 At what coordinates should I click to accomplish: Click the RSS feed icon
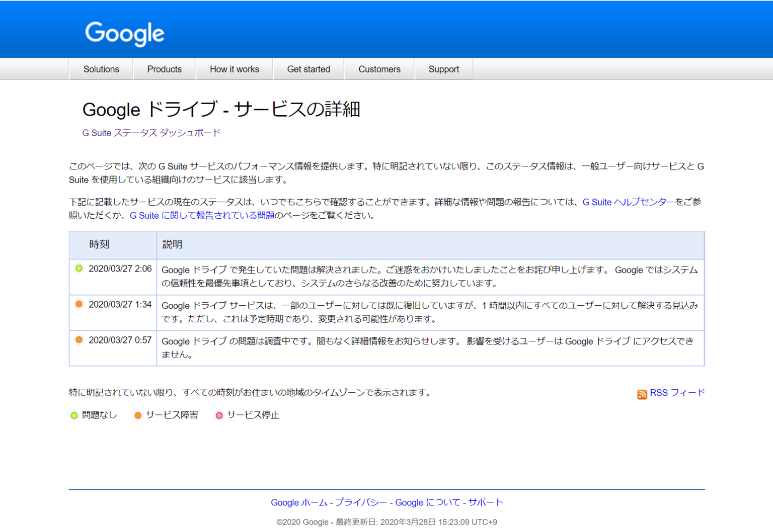[x=642, y=394]
